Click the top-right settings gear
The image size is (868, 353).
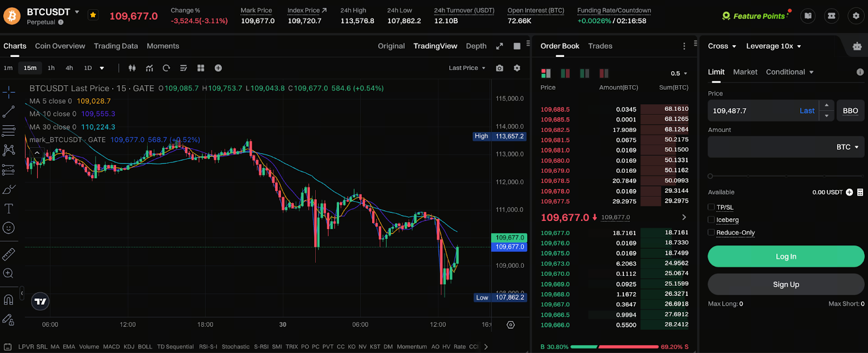(x=856, y=16)
